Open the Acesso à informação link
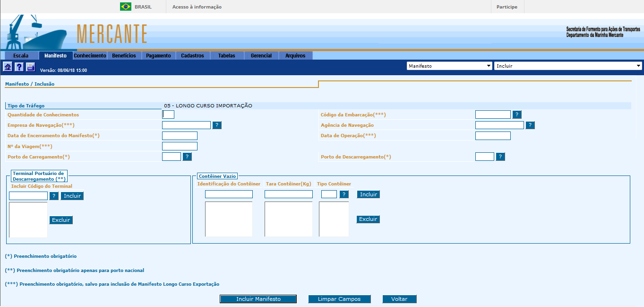The height and width of the screenshot is (307, 644). coord(197,7)
